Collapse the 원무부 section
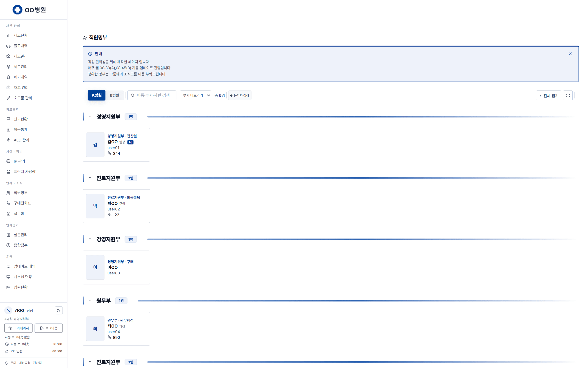 90,301
